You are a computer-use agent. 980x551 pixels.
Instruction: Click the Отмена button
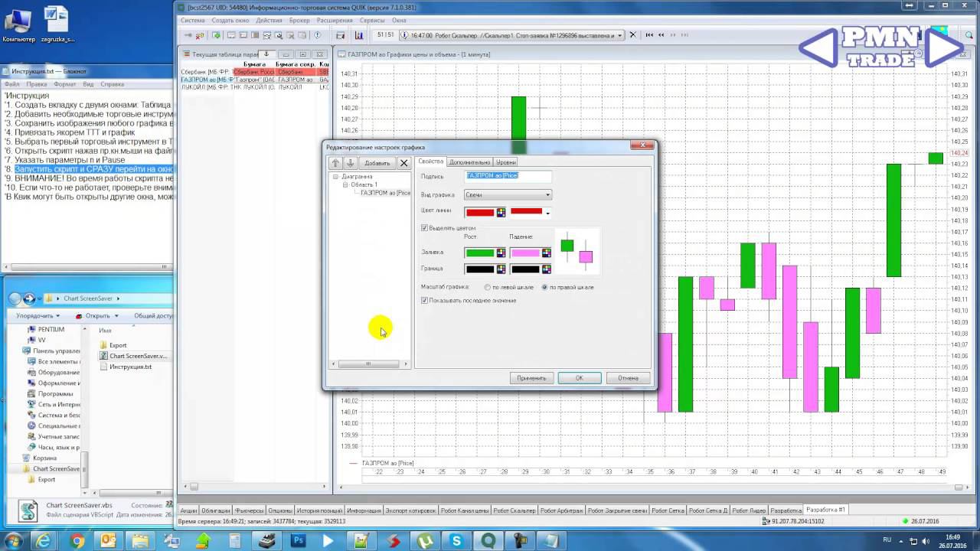[x=628, y=378]
